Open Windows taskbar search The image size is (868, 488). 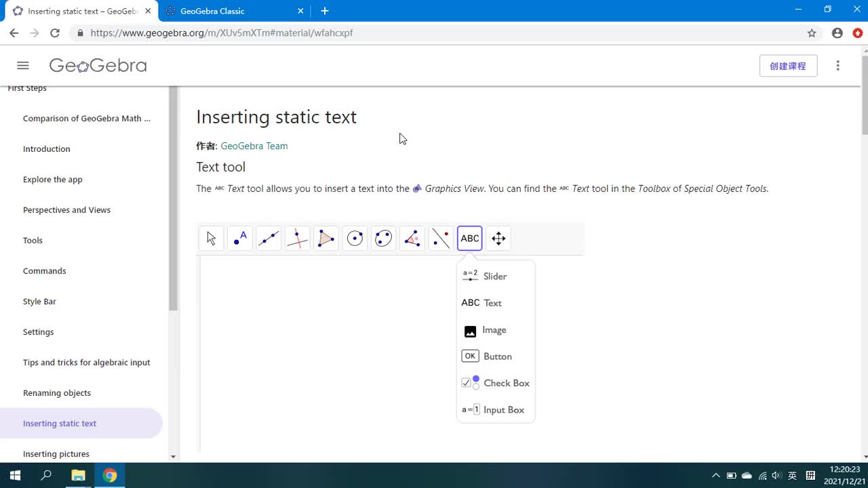tap(46, 475)
